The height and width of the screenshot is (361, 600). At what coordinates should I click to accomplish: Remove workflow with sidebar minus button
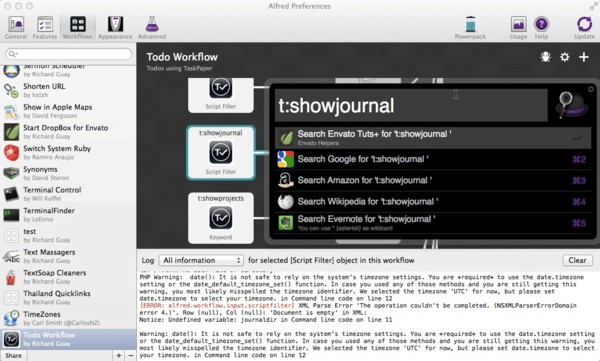click(130, 356)
